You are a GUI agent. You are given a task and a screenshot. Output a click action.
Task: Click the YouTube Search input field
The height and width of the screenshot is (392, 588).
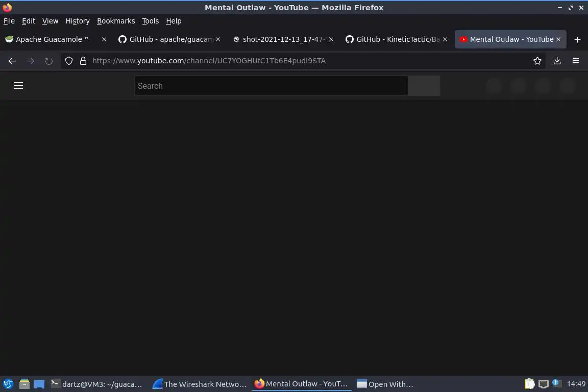point(271,86)
